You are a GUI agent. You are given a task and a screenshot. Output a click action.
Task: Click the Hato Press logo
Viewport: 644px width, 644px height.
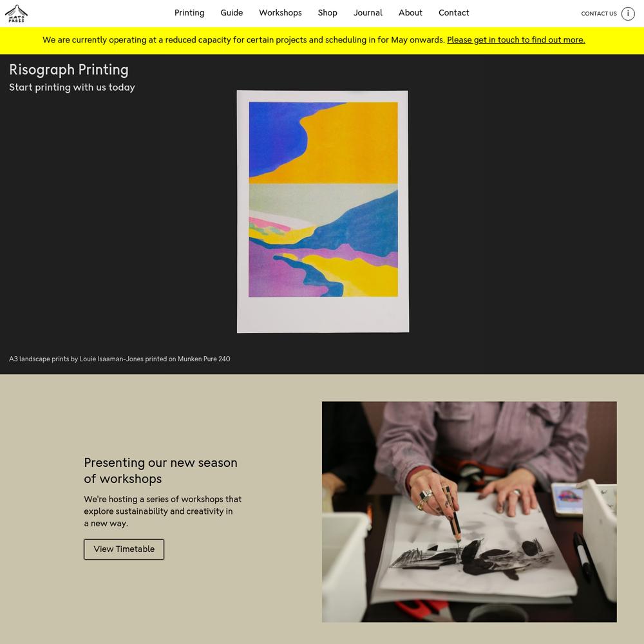(16, 14)
